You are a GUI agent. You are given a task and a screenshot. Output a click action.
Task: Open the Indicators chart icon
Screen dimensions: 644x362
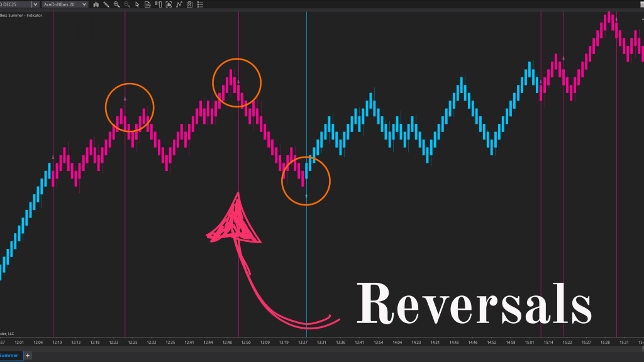coord(169,4)
